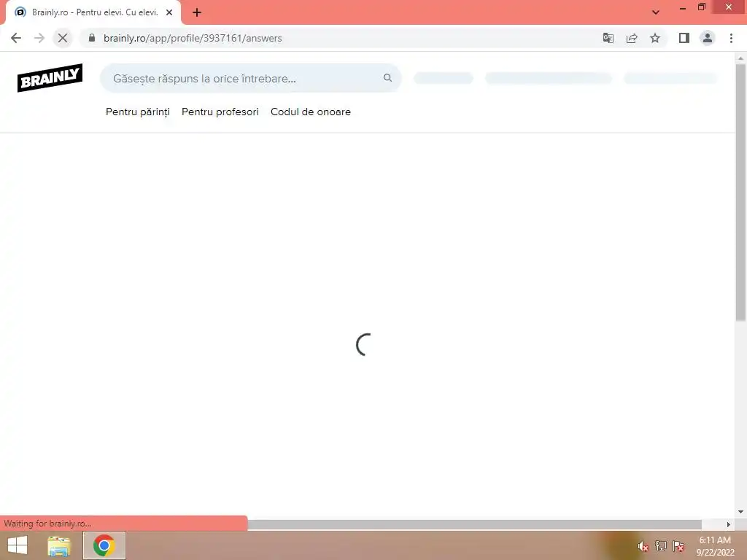Focus the Brainly search input field

click(251, 78)
